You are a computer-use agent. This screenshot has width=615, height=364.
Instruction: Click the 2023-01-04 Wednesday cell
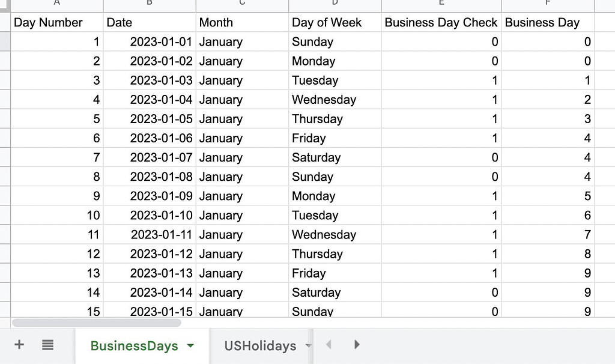pyautogui.click(x=335, y=100)
